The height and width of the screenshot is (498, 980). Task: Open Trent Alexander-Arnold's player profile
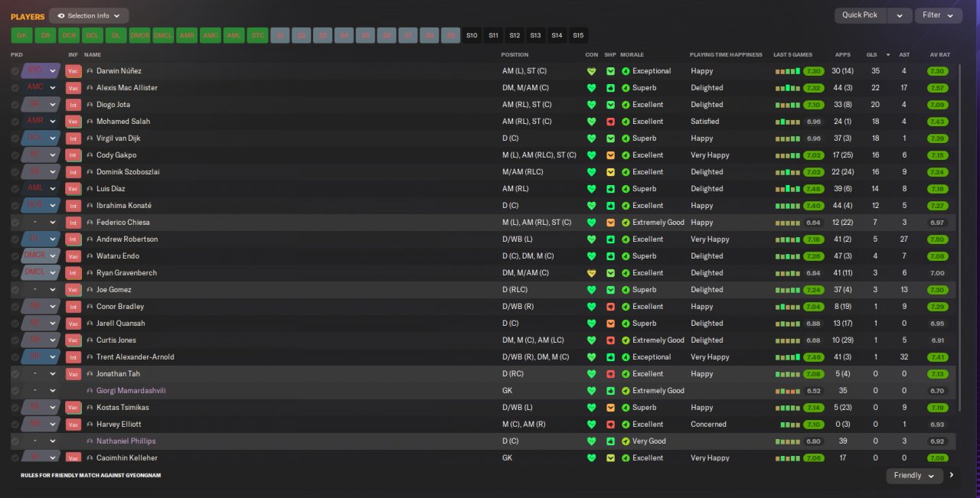[135, 357]
